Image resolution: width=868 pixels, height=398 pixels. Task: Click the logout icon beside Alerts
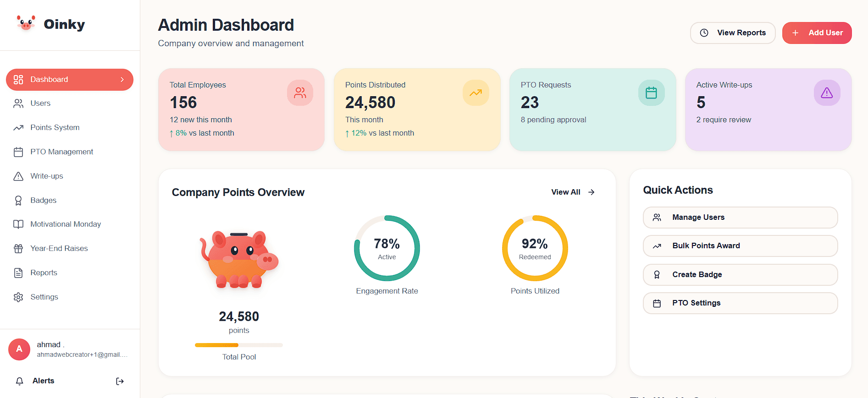click(120, 381)
